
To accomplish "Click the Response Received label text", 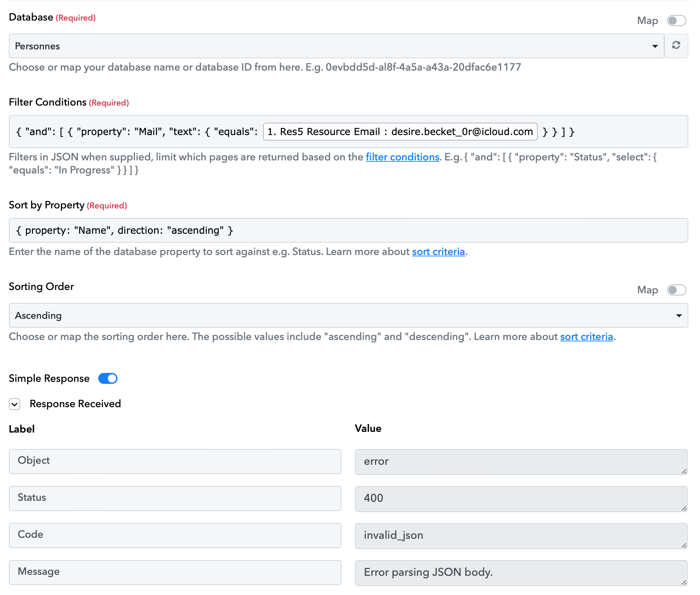I will pyautogui.click(x=75, y=404).
